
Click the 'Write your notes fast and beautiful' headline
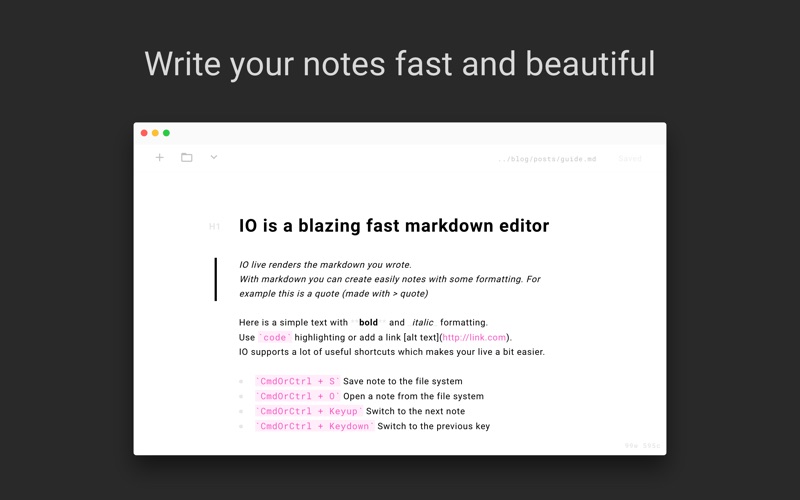(399, 64)
